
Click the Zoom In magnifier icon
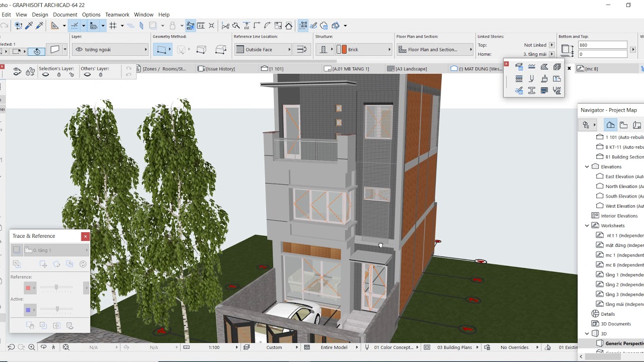pos(32,347)
